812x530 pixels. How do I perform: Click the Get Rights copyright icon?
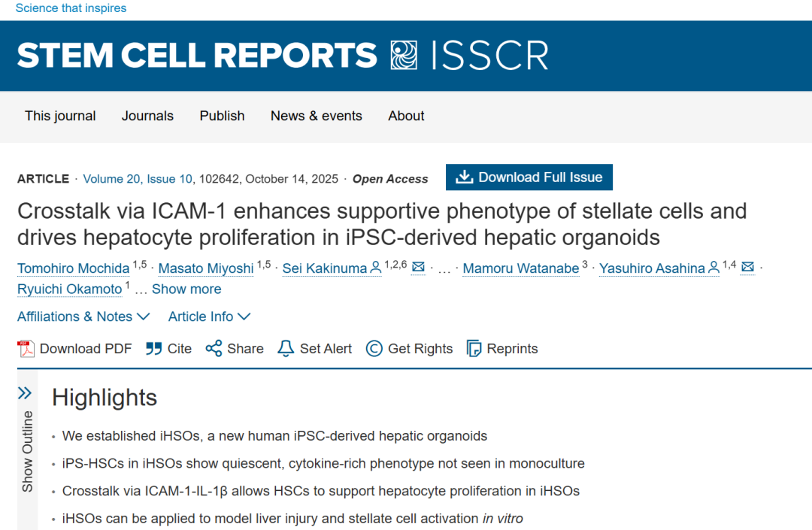tap(374, 349)
